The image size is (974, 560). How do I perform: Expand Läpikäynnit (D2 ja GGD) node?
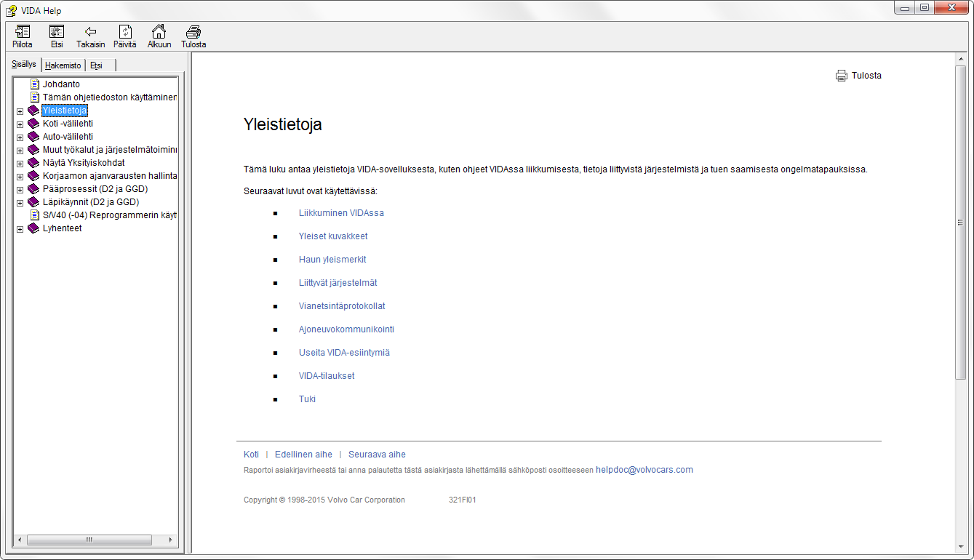click(20, 203)
